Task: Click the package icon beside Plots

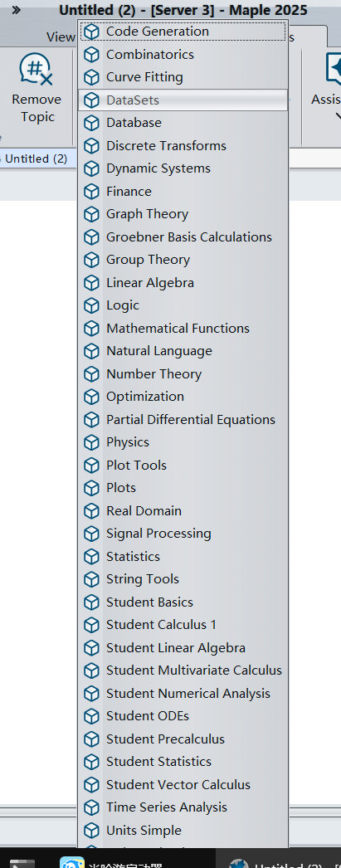Action: tap(91, 488)
